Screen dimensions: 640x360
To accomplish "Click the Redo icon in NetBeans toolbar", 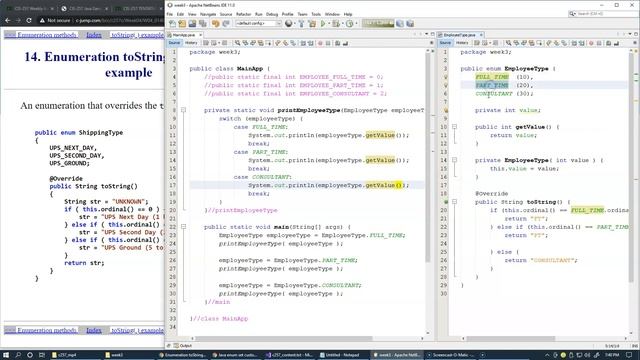I will coord(226,24).
